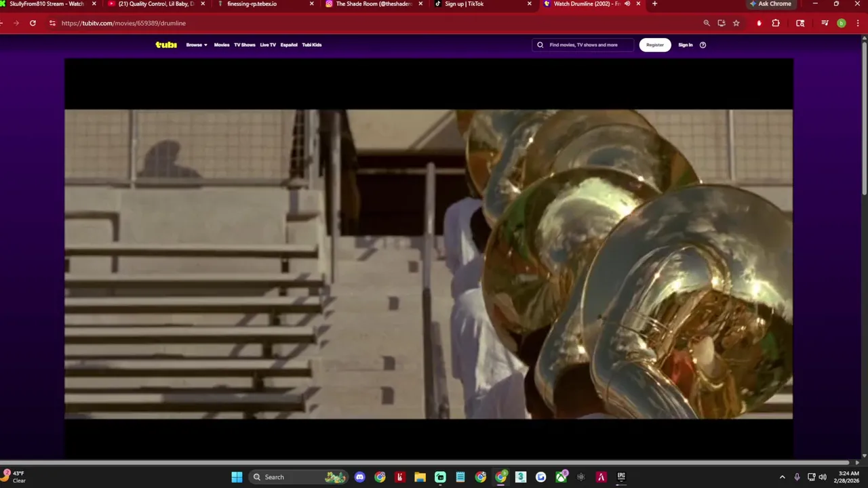
Task: Go to Live TV
Action: [x=268, y=45]
